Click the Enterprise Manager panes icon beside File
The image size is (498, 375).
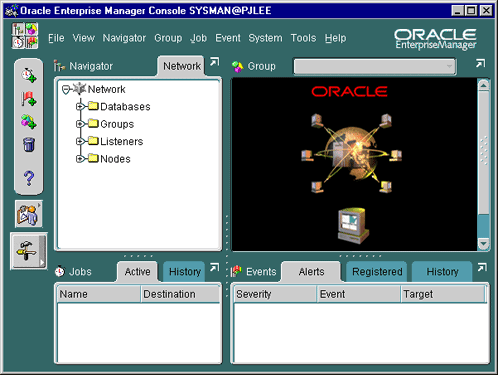(x=25, y=36)
